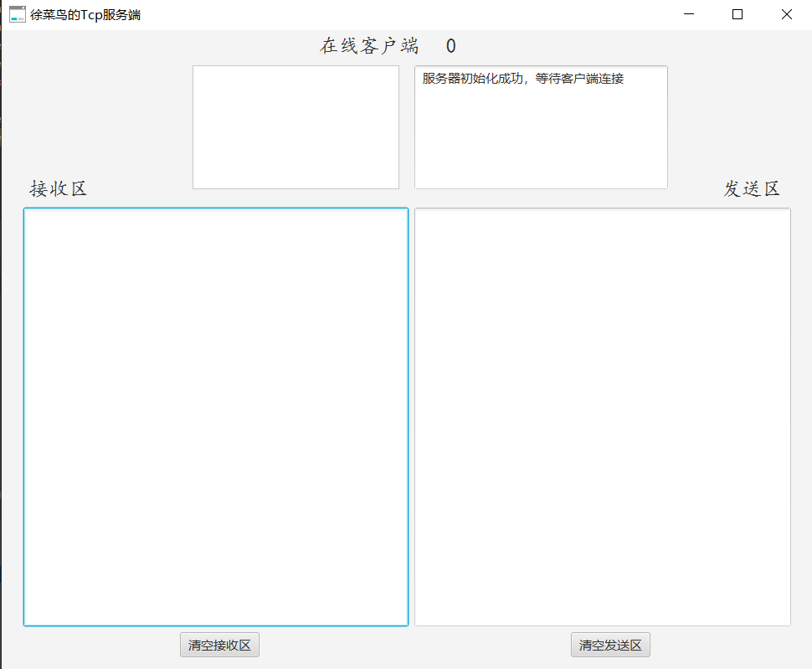Click below 清空接收区 on the window background

219,664
